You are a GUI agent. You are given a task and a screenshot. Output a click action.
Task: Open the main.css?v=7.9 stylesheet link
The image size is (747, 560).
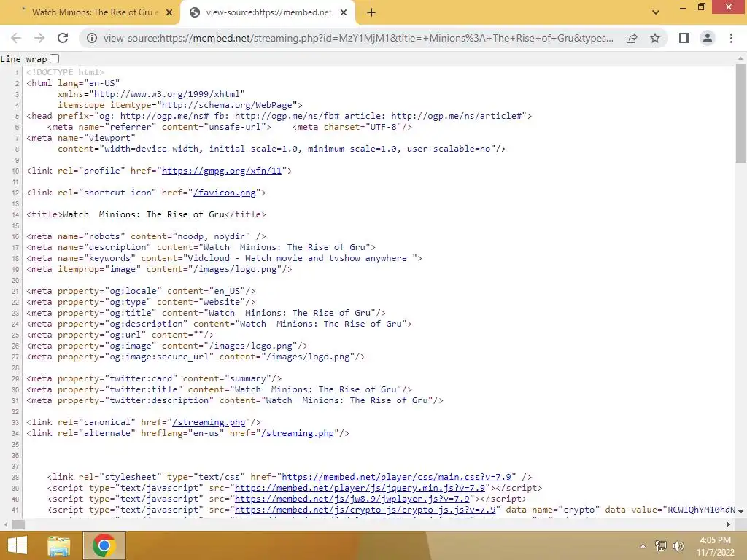pos(396,477)
